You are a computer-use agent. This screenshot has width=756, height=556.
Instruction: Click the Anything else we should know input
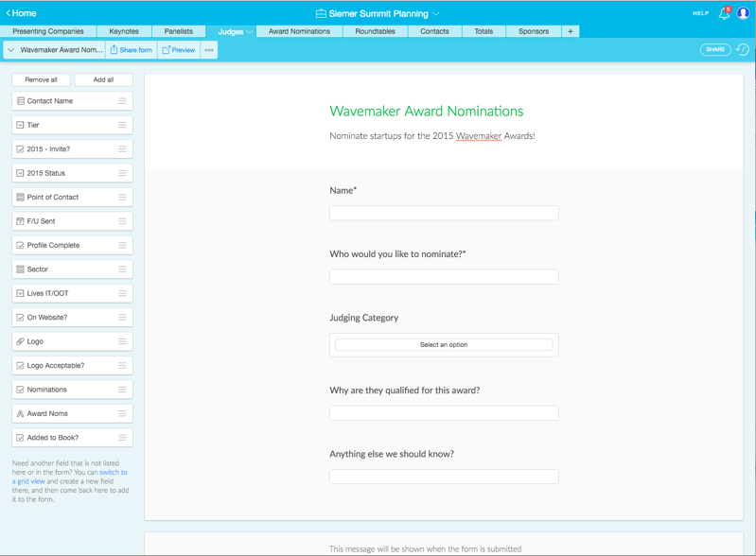tap(444, 477)
